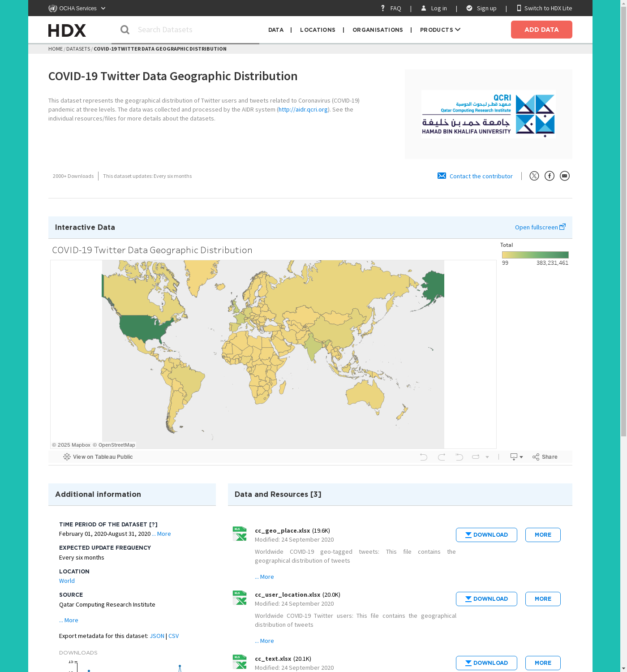Click Contact the contributor link

481,176
